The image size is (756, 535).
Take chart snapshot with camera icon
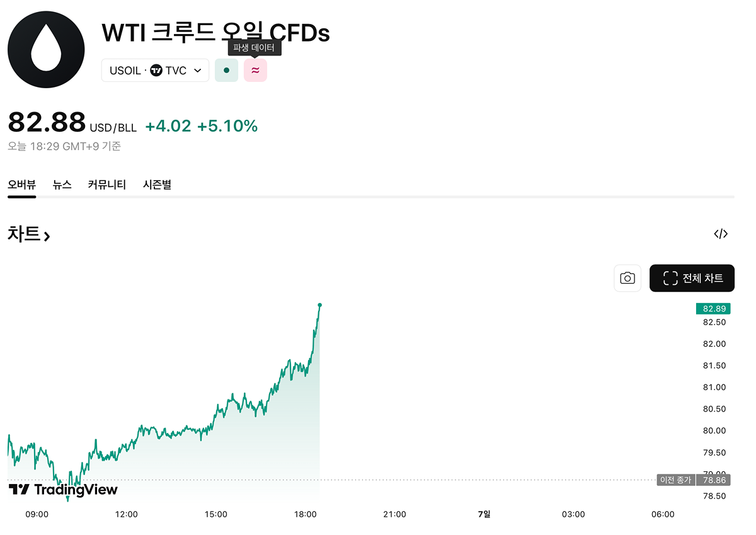(627, 278)
